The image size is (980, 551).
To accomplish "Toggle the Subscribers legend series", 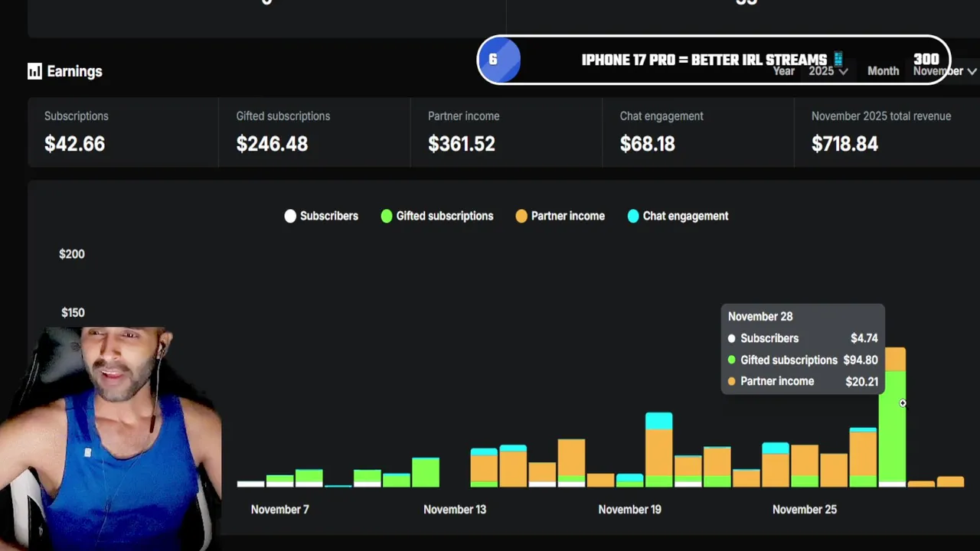I will click(x=322, y=216).
